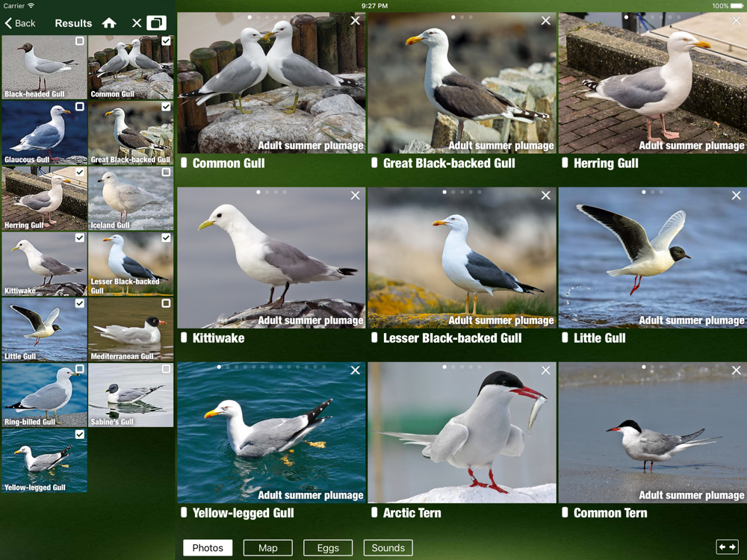Click the Lesser Black-backed Gull name label

[453, 338]
